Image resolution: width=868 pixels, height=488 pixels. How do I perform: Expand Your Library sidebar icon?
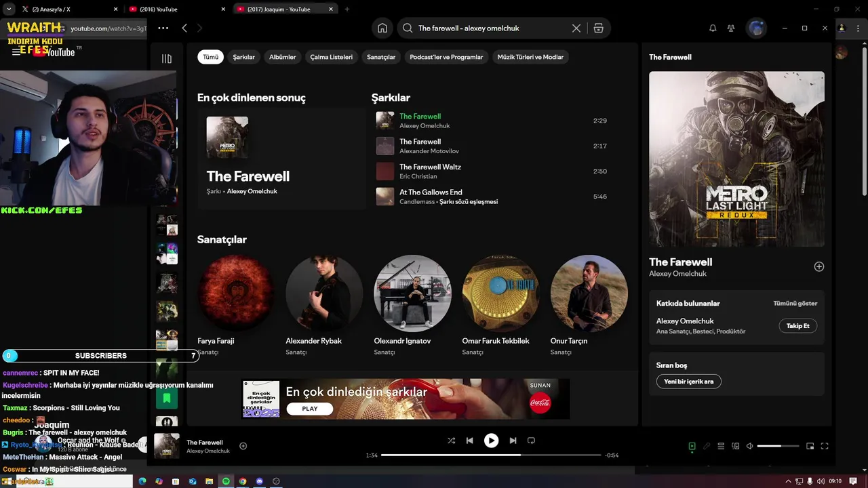[167, 58]
